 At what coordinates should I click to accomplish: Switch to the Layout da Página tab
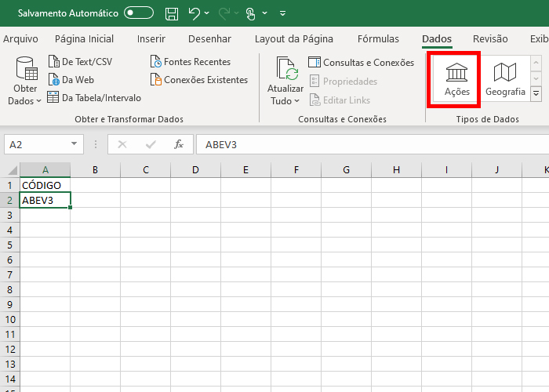pyautogui.click(x=294, y=39)
